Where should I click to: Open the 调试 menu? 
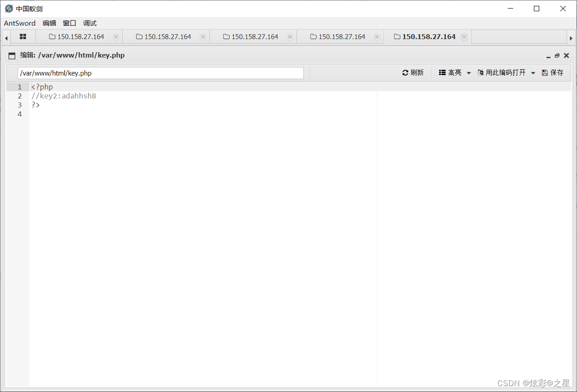click(x=90, y=23)
